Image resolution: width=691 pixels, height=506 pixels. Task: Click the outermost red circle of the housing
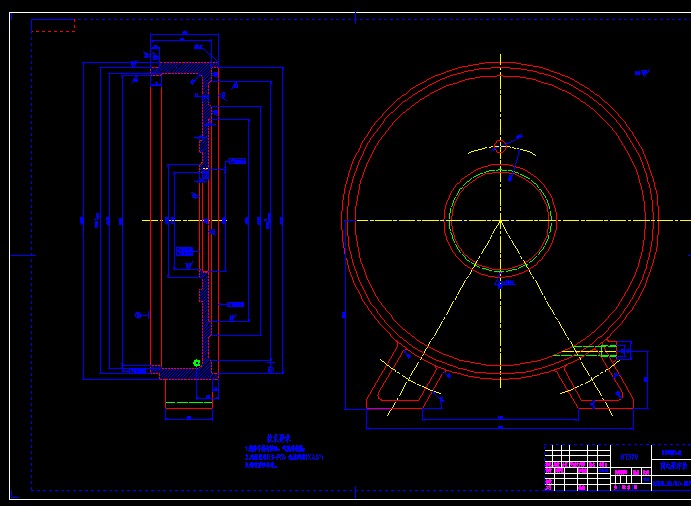(x=500, y=221)
